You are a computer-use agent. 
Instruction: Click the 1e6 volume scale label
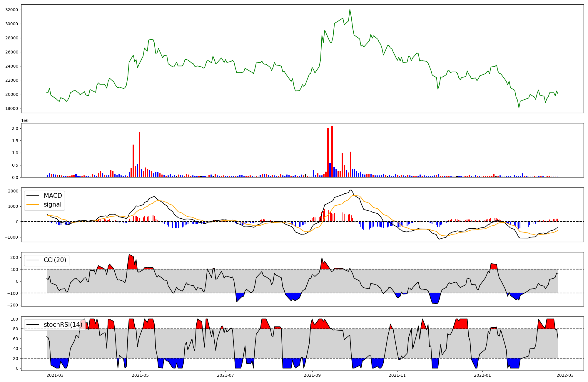point(25,120)
